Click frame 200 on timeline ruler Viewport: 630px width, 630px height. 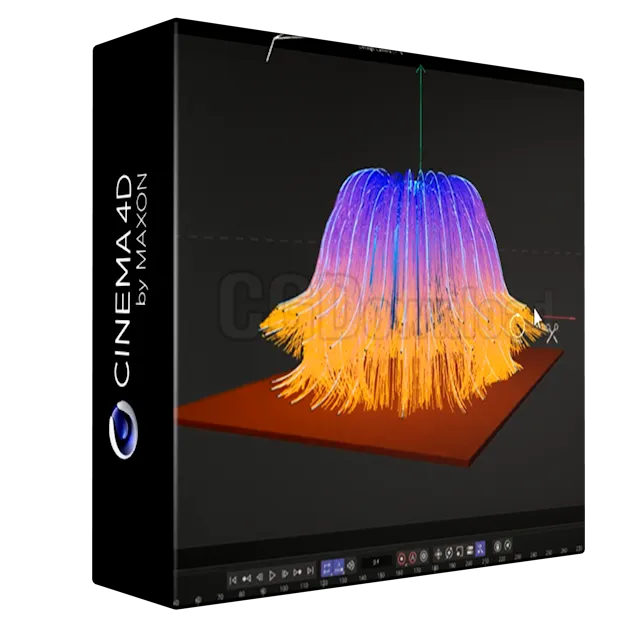coord(469,563)
